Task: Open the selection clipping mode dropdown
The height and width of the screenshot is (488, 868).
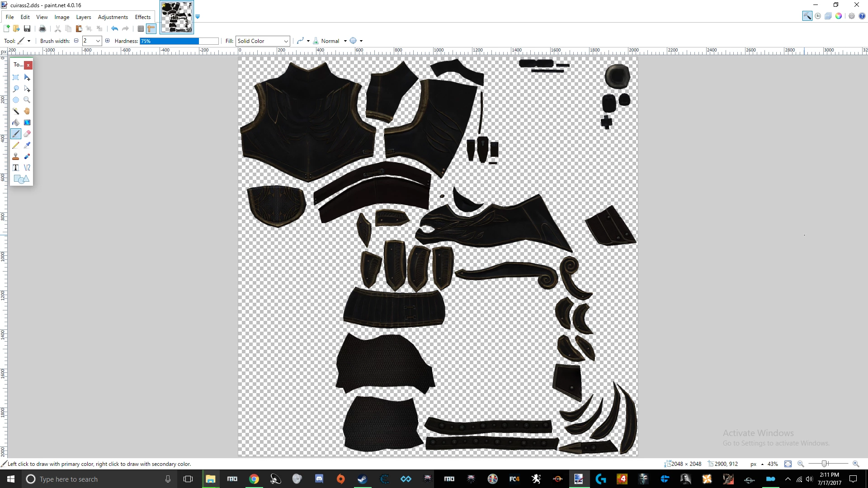Action: pos(356,41)
